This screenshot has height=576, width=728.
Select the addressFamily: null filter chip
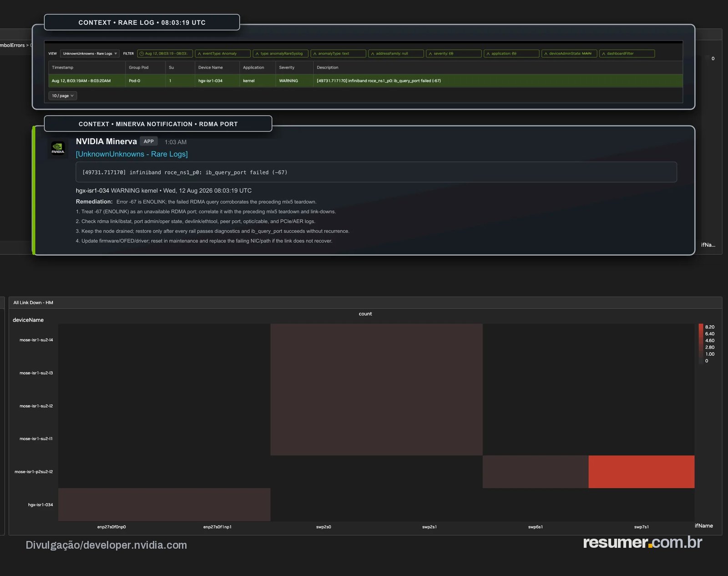pyautogui.click(x=396, y=54)
